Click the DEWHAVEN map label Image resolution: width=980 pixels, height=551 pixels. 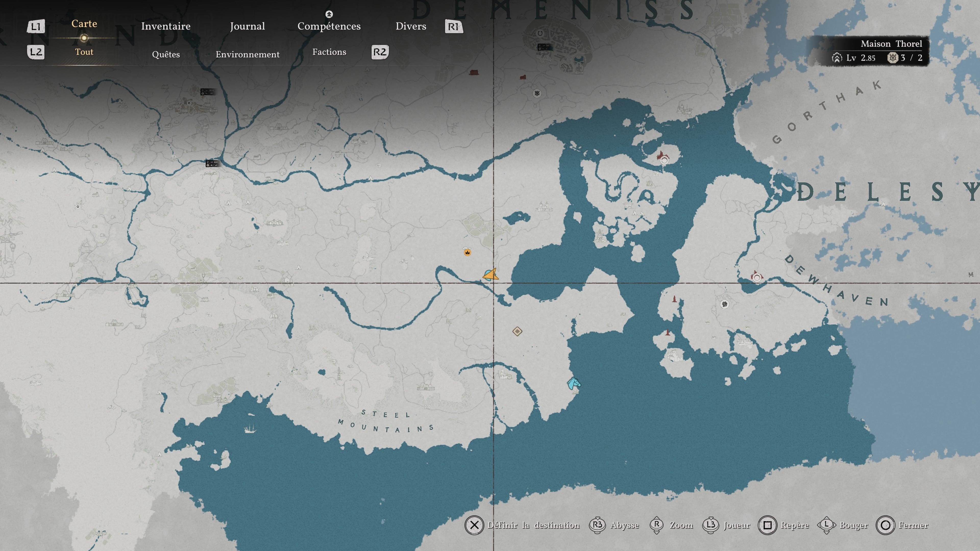837,281
